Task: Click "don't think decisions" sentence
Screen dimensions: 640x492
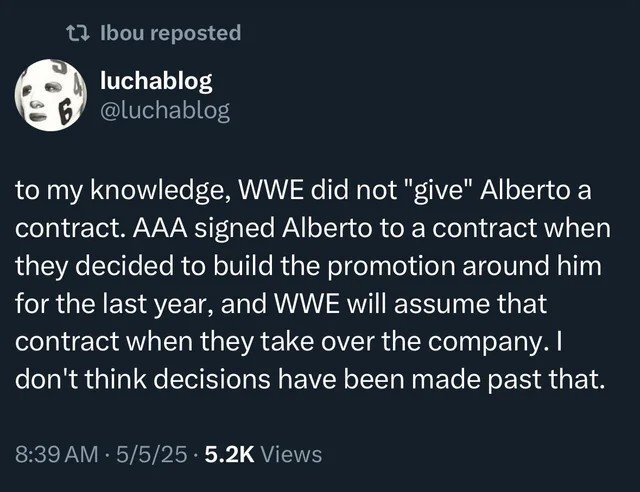Action: point(142,379)
